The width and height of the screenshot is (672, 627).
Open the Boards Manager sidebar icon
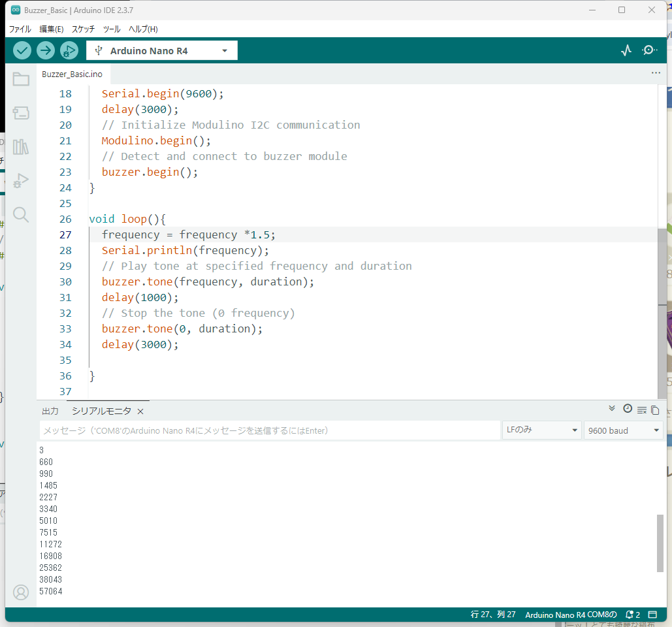point(21,113)
